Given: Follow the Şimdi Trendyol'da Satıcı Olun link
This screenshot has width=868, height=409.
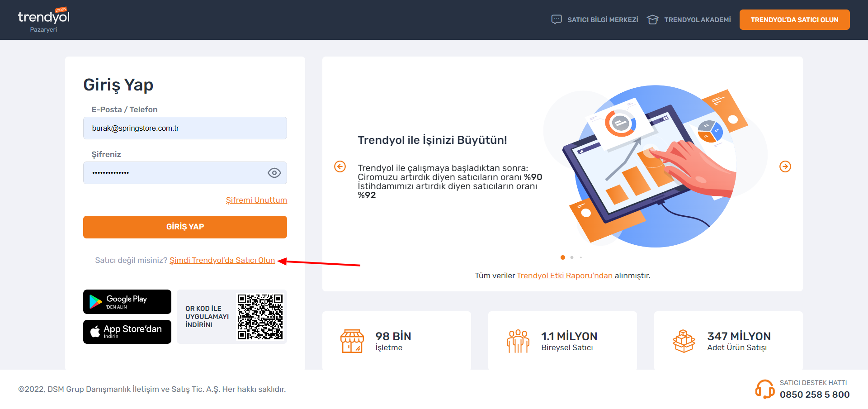Looking at the screenshot, I should [222, 260].
